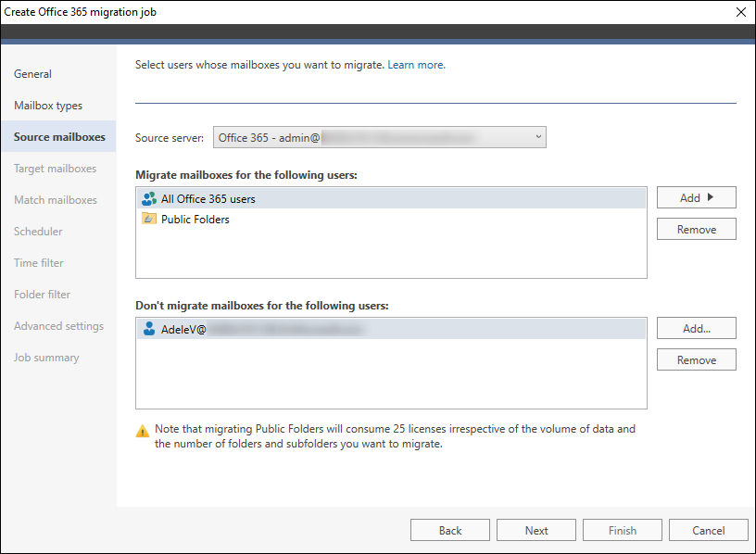This screenshot has height=554, width=756.
Task: Select the Public Folders list entry
Action: pyautogui.click(x=195, y=220)
